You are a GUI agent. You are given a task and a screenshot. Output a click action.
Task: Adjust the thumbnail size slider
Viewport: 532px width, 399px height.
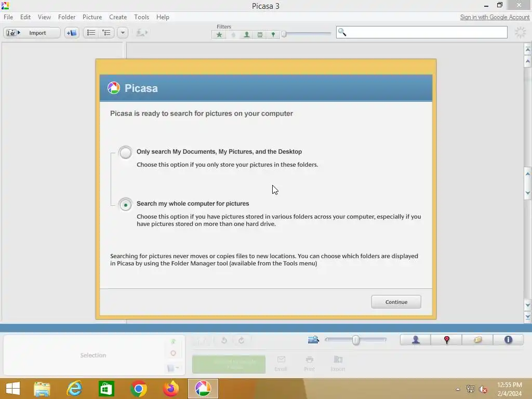(355, 340)
